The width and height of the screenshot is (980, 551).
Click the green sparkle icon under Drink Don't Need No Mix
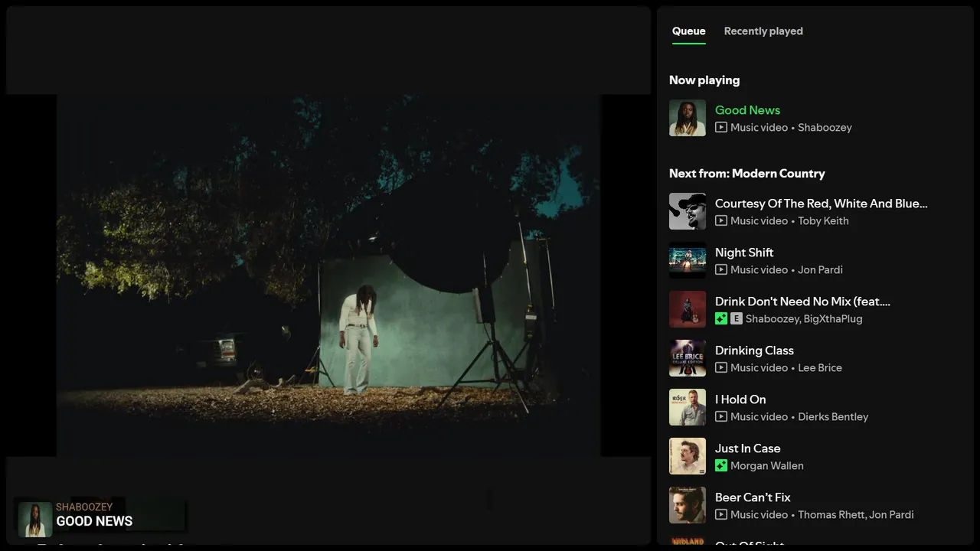(x=721, y=319)
